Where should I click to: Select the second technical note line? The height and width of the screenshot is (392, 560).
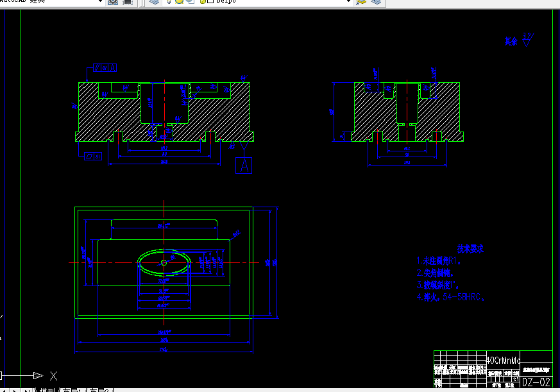[435, 273]
